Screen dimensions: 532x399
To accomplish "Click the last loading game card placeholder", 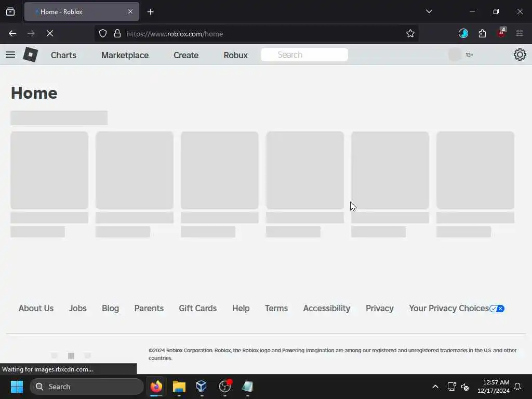I will 475,170.
